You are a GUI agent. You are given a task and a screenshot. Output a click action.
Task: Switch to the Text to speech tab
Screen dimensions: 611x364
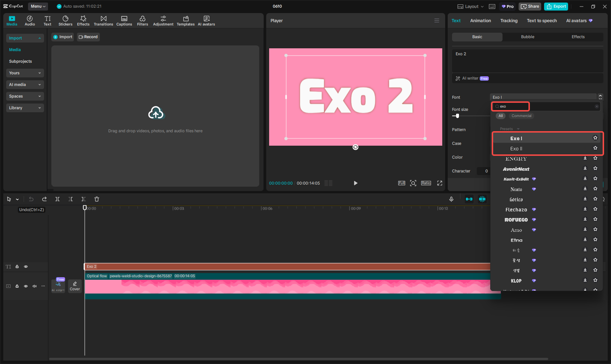[542, 21]
